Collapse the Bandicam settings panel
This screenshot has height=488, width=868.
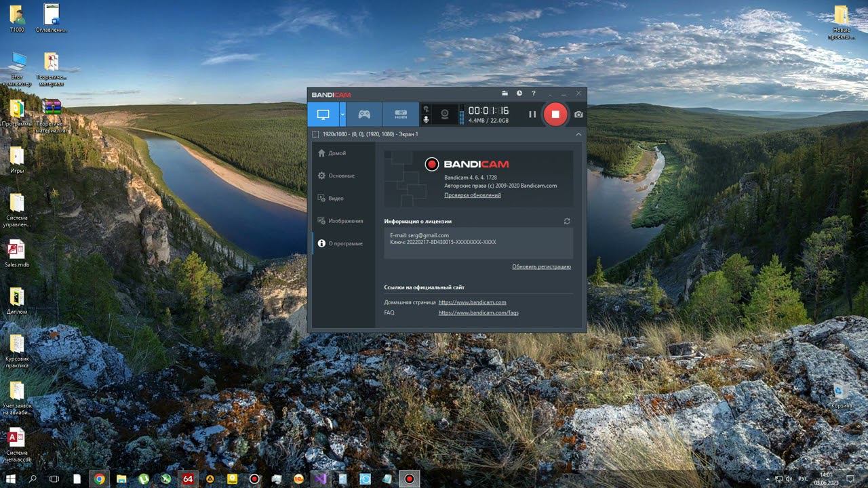578,134
